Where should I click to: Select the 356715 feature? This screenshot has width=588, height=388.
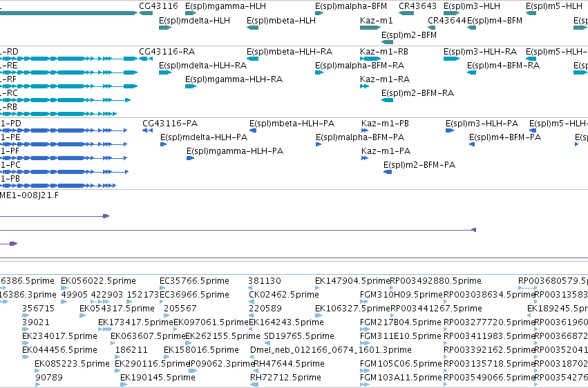26,316
